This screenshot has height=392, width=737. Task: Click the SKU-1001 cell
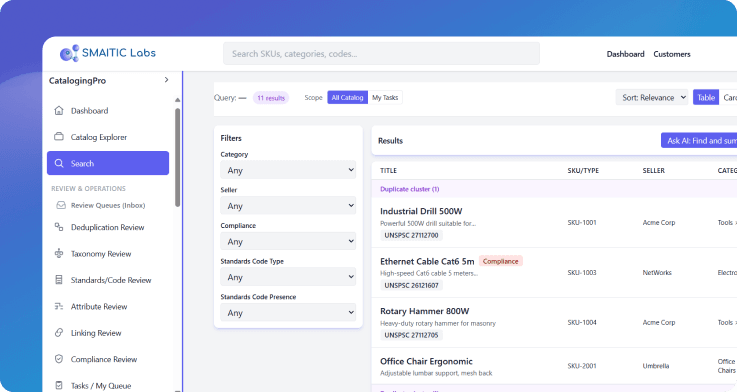(582, 222)
